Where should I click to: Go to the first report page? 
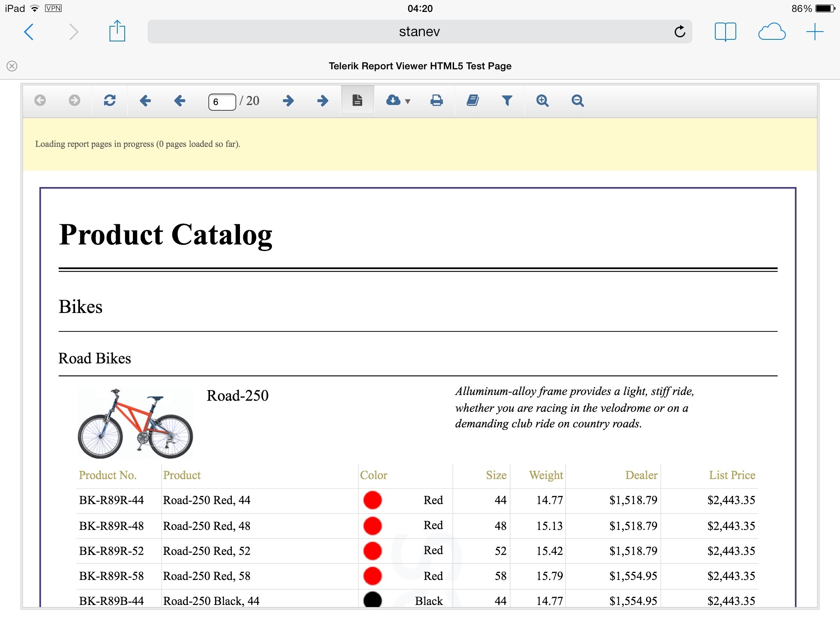tap(145, 100)
